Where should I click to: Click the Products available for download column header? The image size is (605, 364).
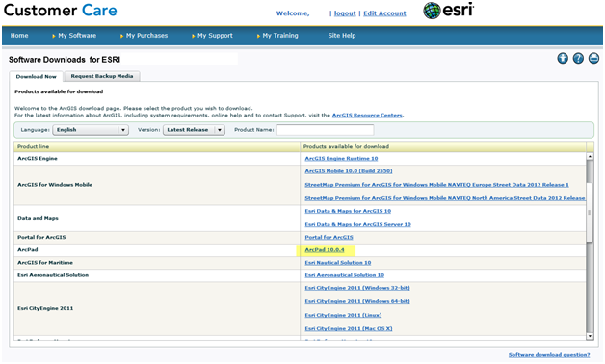pos(443,147)
